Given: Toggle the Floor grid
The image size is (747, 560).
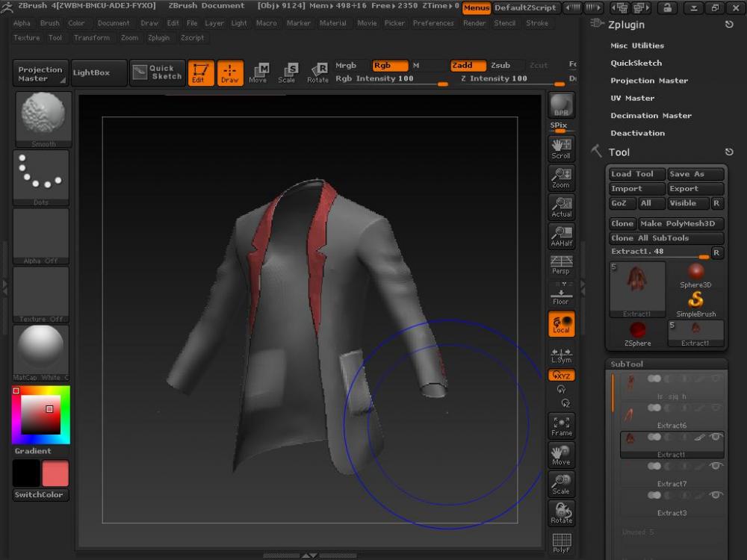Looking at the screenshot, I should (561, 294).
